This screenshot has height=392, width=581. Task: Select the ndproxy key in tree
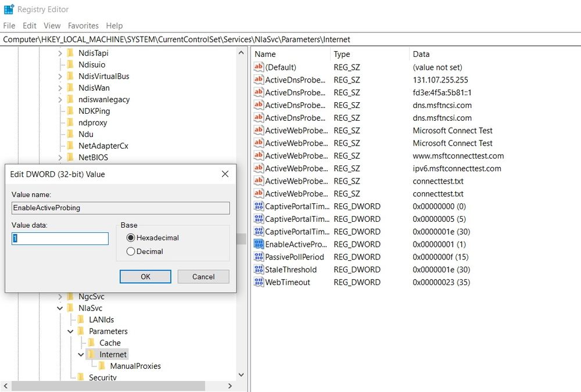tap(92, 123)
